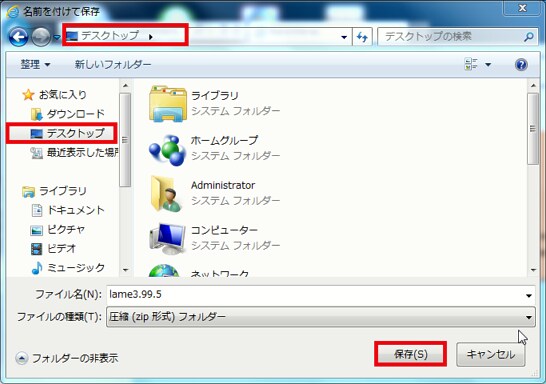Select the ライブラリ folder icon in file list
The image size is (546, 384).
point(167,104)
